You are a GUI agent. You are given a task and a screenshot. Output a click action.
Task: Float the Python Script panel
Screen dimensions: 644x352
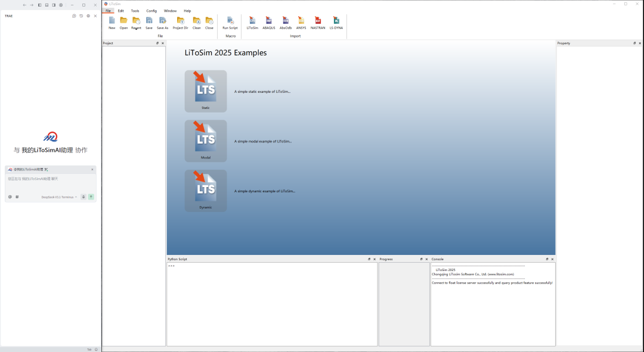[x=369, y=259]
